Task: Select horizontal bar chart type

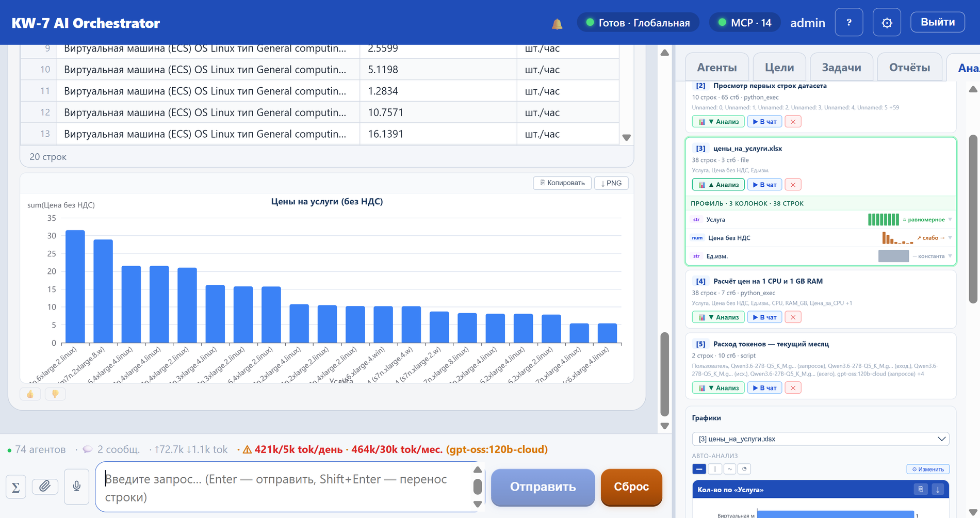Action: click(699, 469)
